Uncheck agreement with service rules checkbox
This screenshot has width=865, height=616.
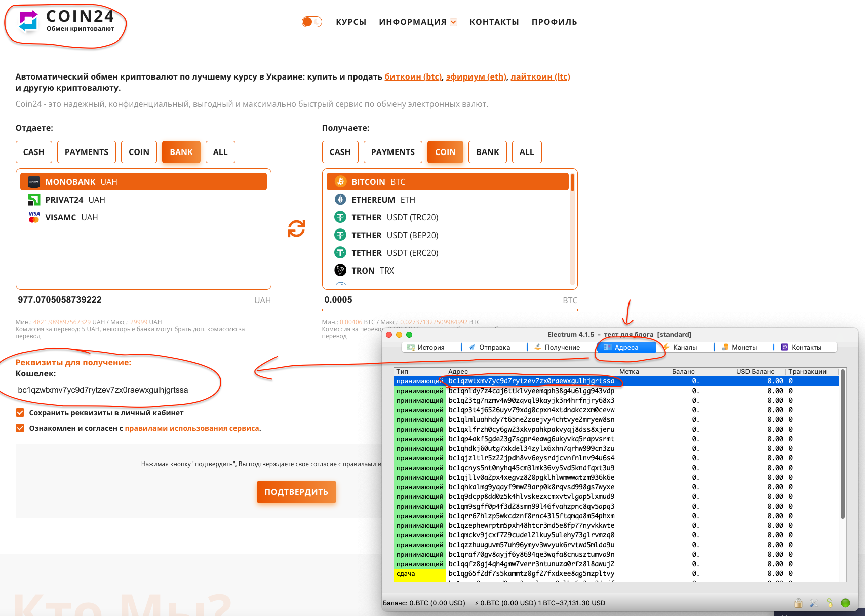click(x=20, y=428)
